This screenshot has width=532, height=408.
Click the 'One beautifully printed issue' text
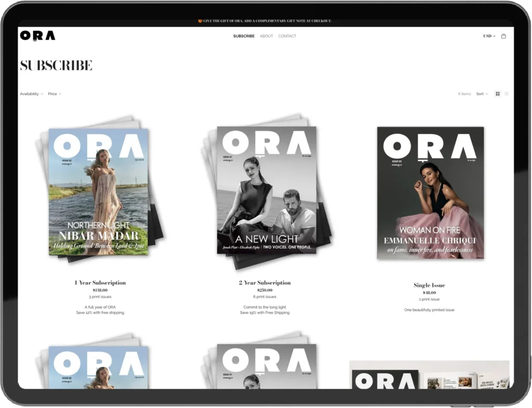tap(429, 310)
